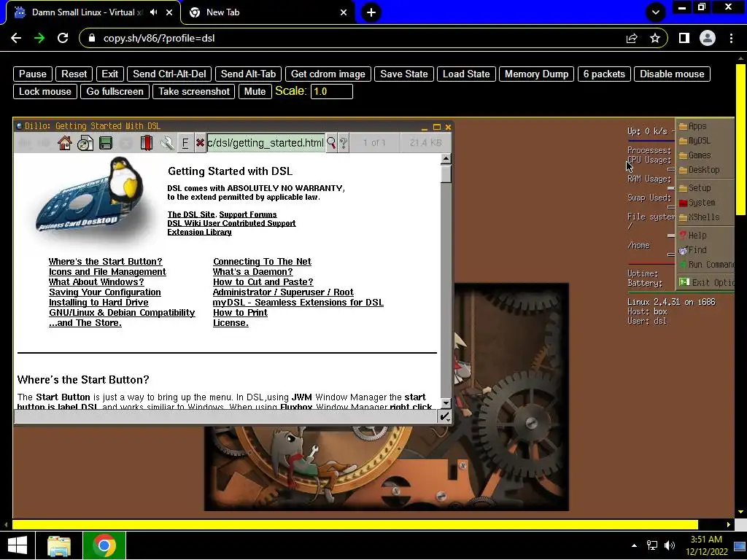Screen dimensions: 747x560
Task: Click the Pause emulator button
Action: (x=32, y=74)
